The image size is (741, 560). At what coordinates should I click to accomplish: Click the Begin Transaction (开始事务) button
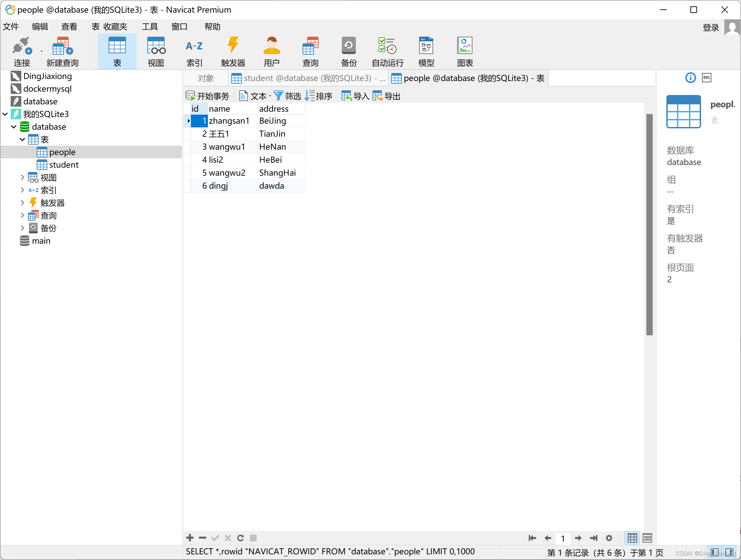[207, 96]
